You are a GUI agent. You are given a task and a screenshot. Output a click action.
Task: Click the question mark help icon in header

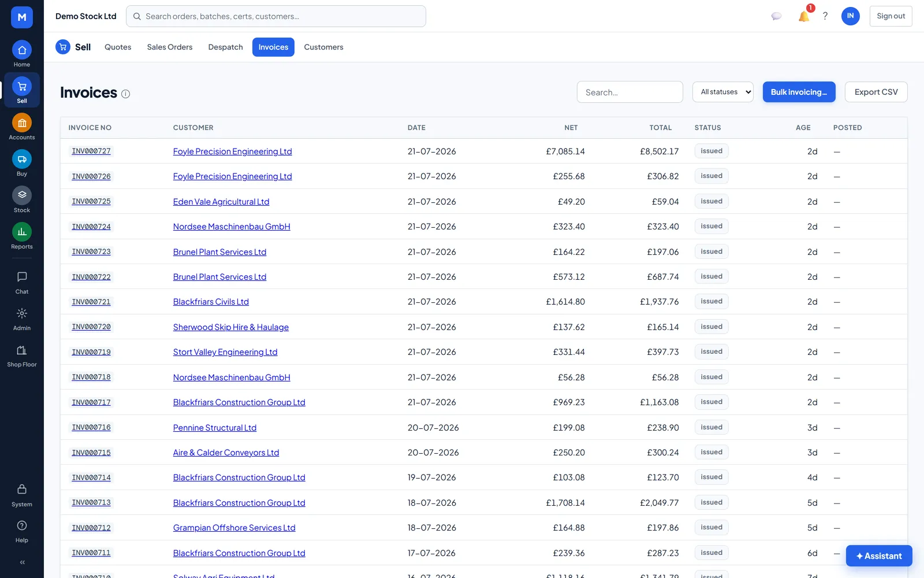point(825,16)
